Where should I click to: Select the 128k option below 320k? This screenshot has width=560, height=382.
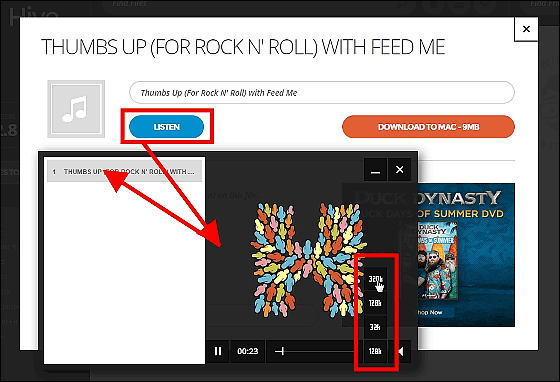pyautogui.click(x=375, y=303)
